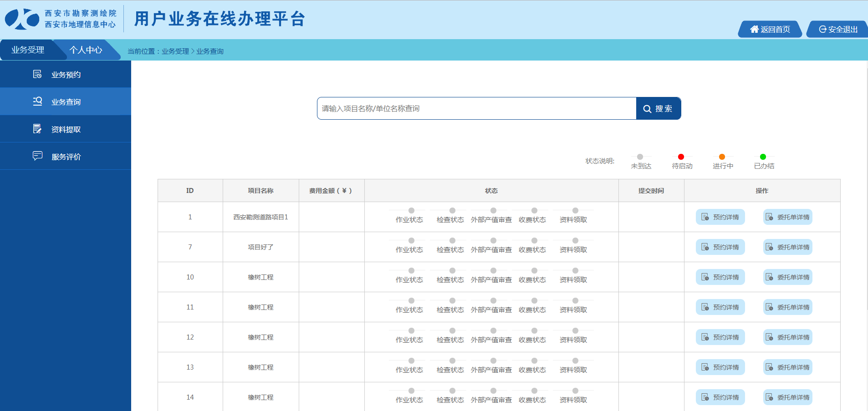Click the 用户业务在线办理平台 title
Image resolution: width=868 pixels, height=411 pixels.
(x=220, y=19)
